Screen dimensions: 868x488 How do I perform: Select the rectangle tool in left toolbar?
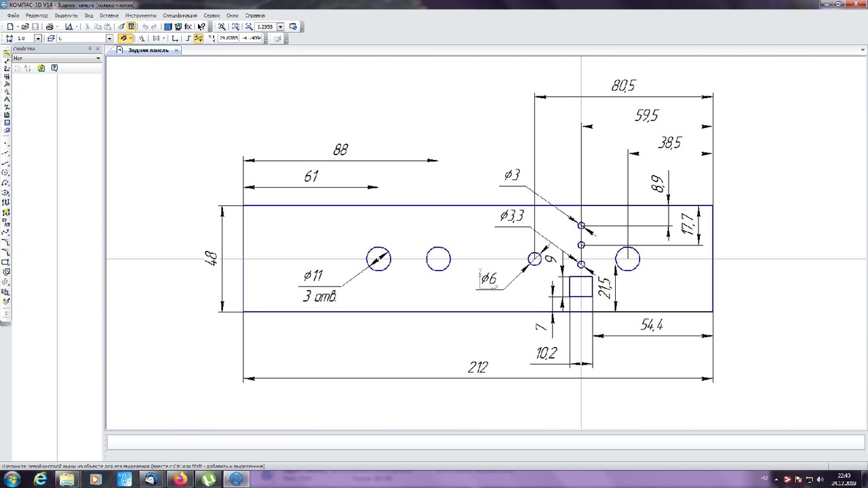[x=6, y=262]
